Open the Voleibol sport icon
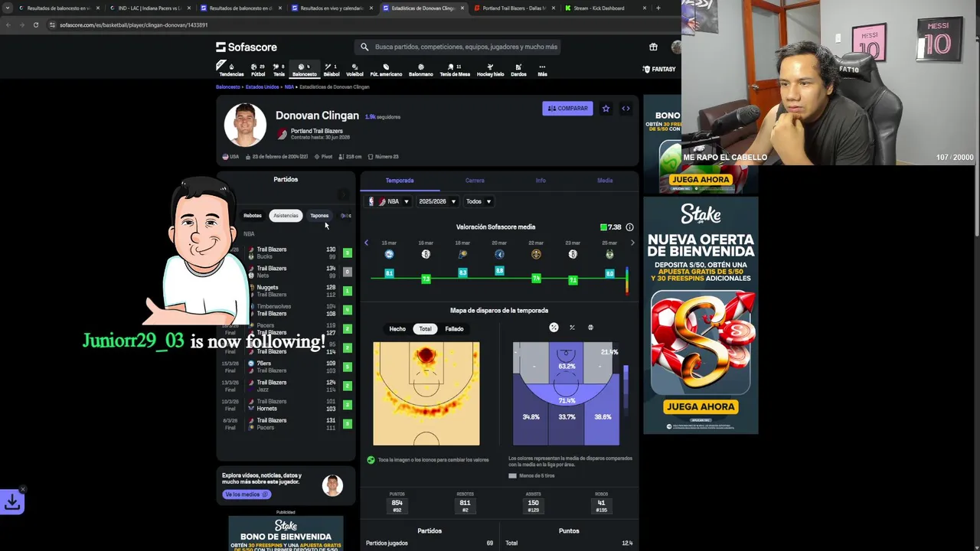 (x=354, y=70)
